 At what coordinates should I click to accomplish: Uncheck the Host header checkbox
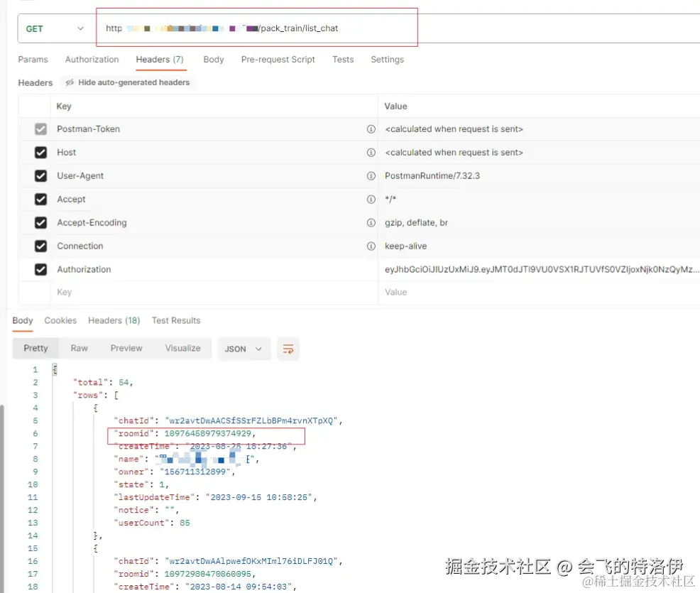click(x=40, y=152)
